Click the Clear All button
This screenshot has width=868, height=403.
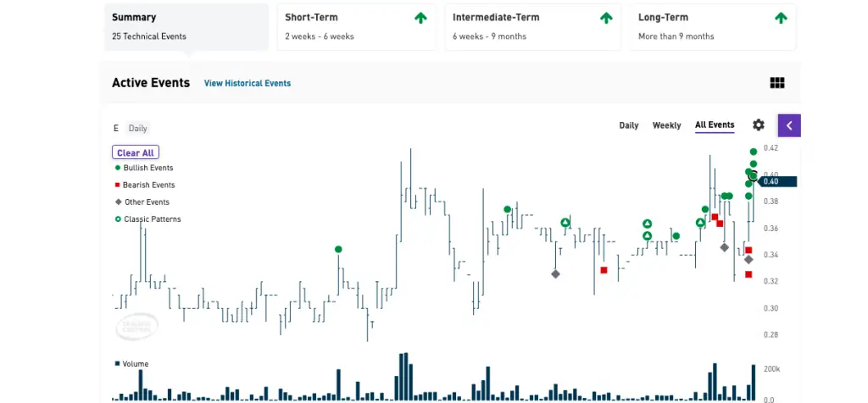pyautogui.click(x=136, y=152)
